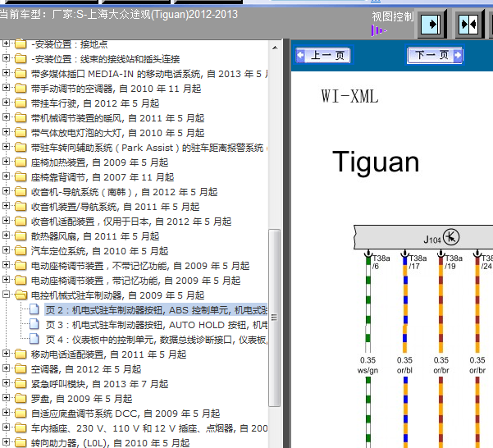Screen dimensions: 493x448
Task: Click the or/br wire at T38a/19
Action: click(x=441, y=304)
